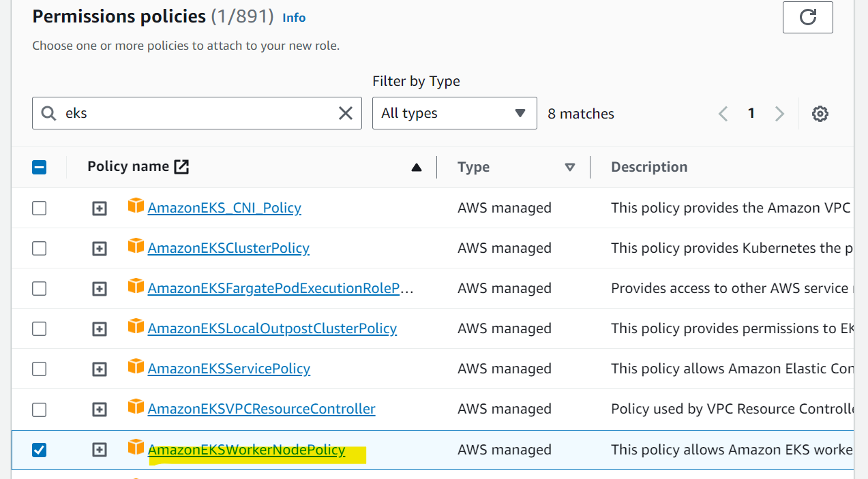Screen dimensions: 868x479
Task: Click the '8 matches' result count
Action: pyautogui.click(x=581, y=114)
